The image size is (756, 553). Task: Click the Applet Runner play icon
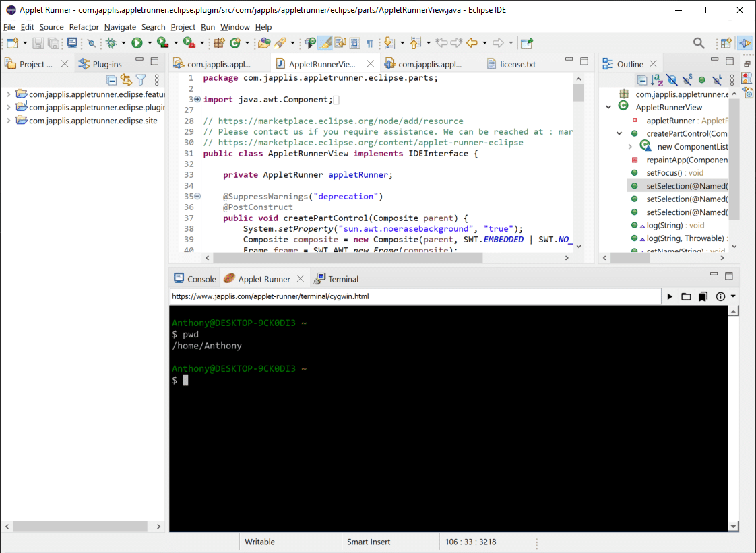coord(670,296)
